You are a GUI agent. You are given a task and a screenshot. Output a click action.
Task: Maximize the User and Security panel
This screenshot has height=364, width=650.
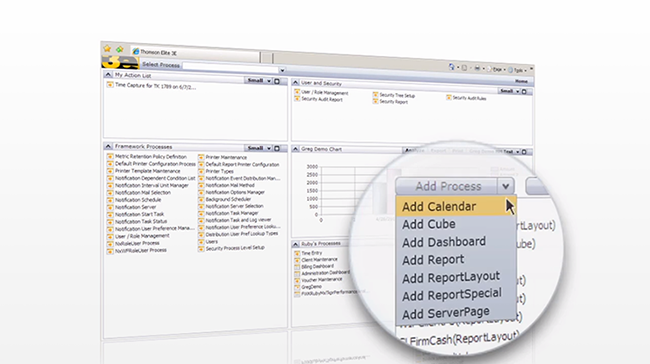click(x=524, y=92)
